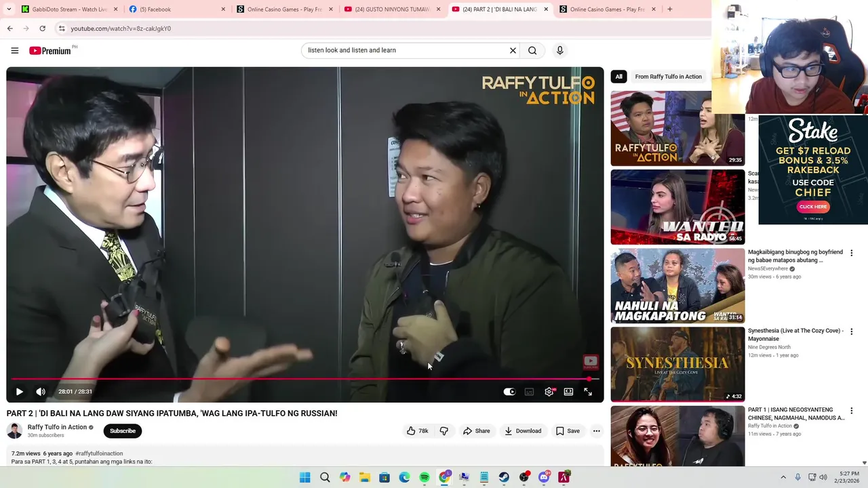Reload the current page
Viewport: 868px width, 488px height.
point(42,28)
